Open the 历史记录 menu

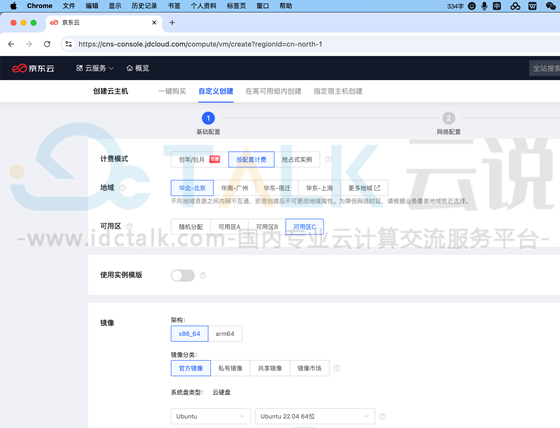[x=144, y=6]
